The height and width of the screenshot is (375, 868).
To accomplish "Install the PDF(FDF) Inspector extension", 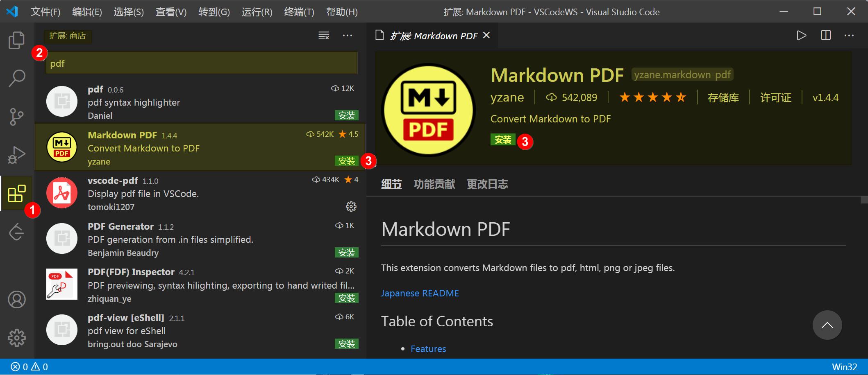I will [347, 298].
